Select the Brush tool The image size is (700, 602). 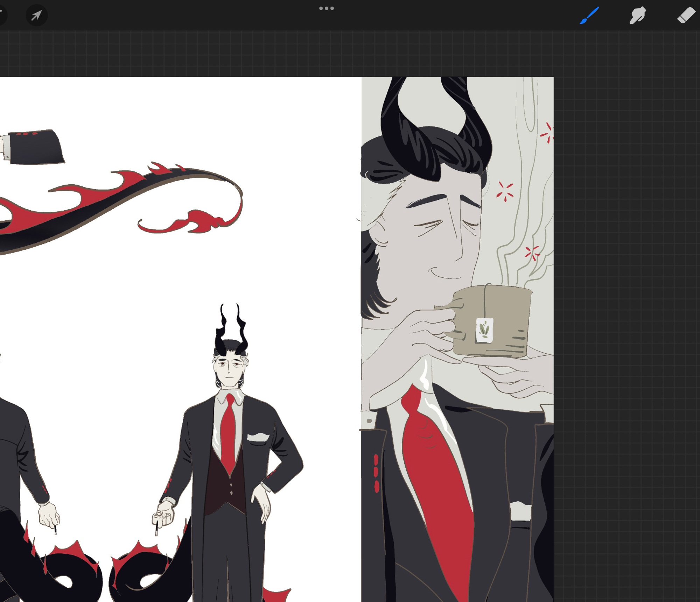point(589,15)
